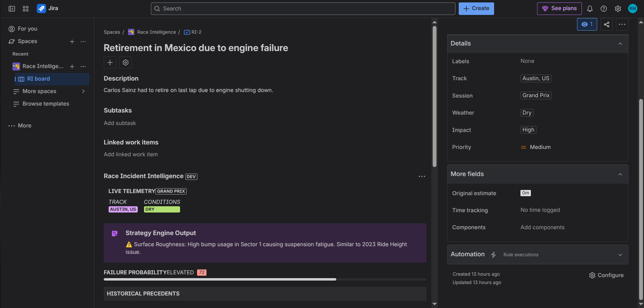This screenshot has height=308, width=644.
Task: Add a new space with plus icon
Action: click(72, 42)
